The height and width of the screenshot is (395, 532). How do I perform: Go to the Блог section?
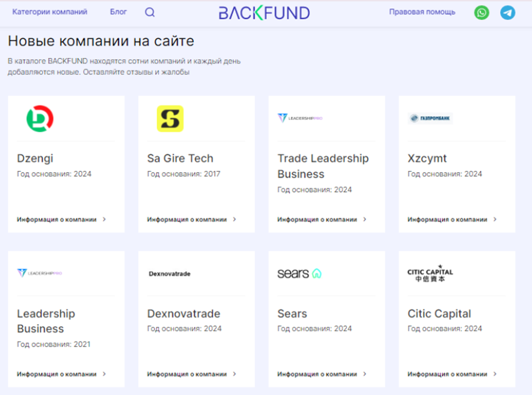pyautogui.click(x=119, y=12)
